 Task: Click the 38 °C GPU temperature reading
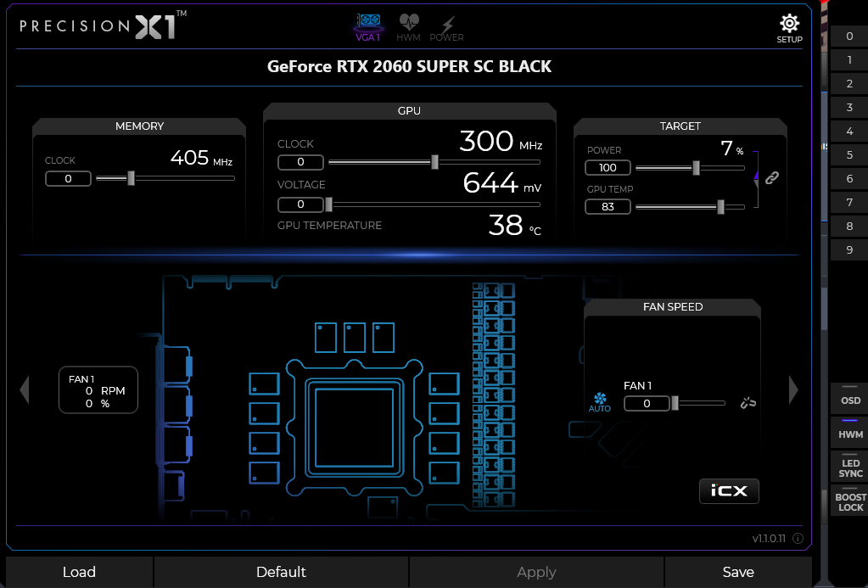(x=515, y=225)
